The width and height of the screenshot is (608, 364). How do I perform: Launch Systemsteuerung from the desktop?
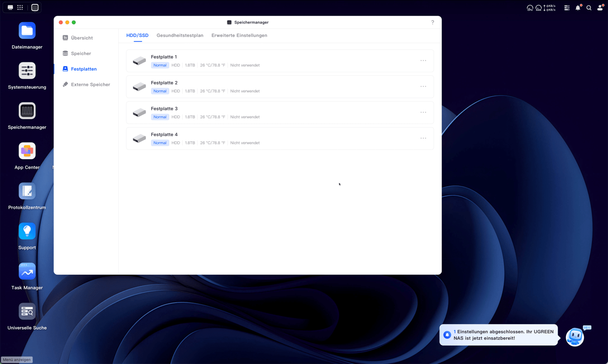point(27,71)
